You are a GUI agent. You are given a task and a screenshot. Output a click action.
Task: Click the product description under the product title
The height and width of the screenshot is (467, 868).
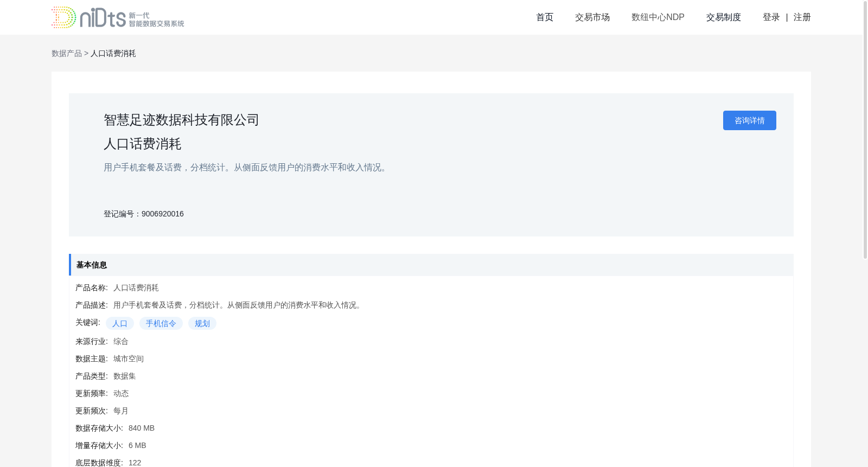(x=247, y=168)
